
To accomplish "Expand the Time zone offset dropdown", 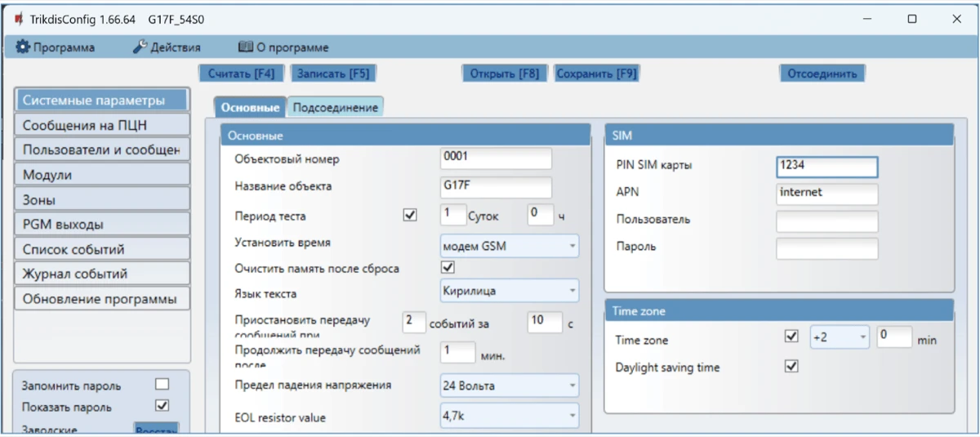I will [839, 337].
